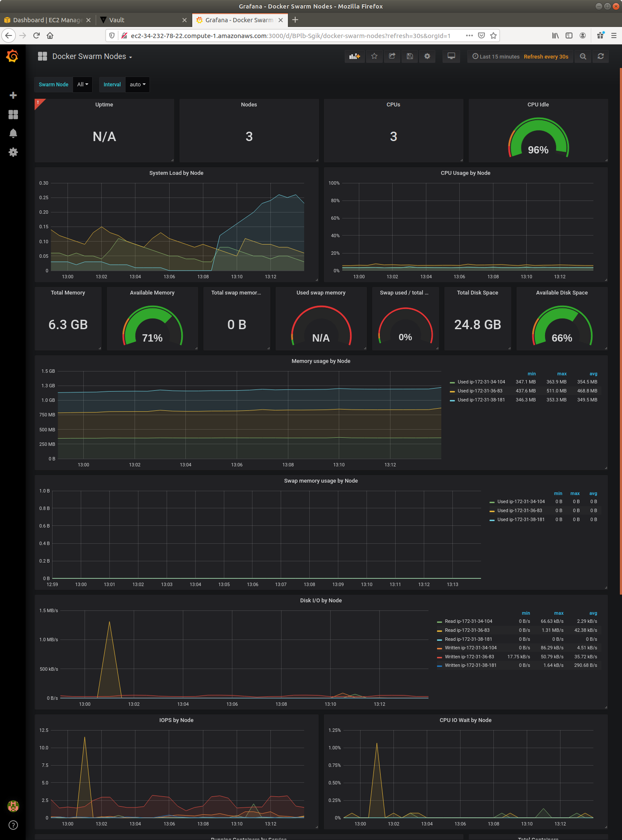
Task: Click the Share dashboard icon
Action: click(x=392, y=56)
